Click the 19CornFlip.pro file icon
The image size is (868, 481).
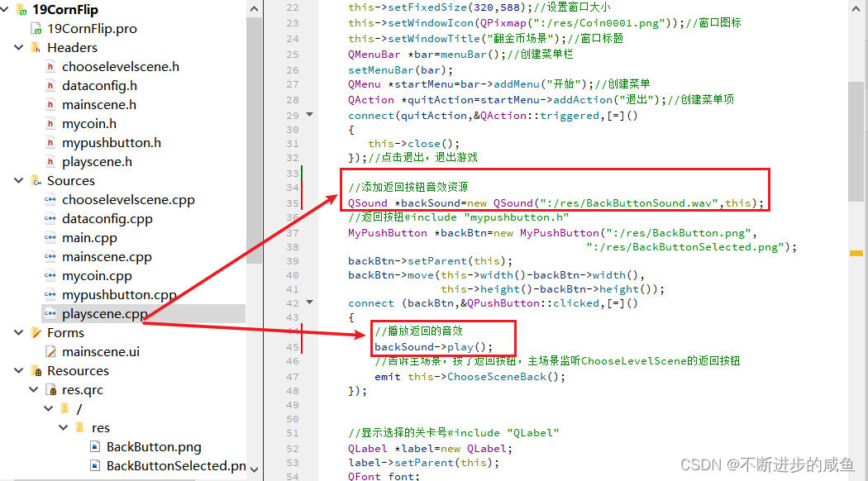coord(36,29)
